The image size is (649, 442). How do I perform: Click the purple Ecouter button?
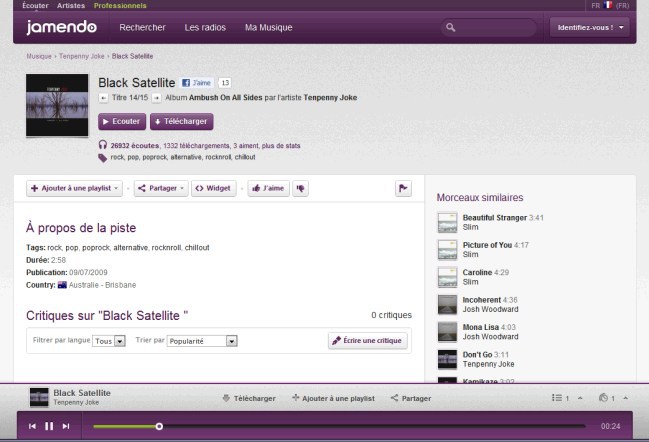[122, 122]
